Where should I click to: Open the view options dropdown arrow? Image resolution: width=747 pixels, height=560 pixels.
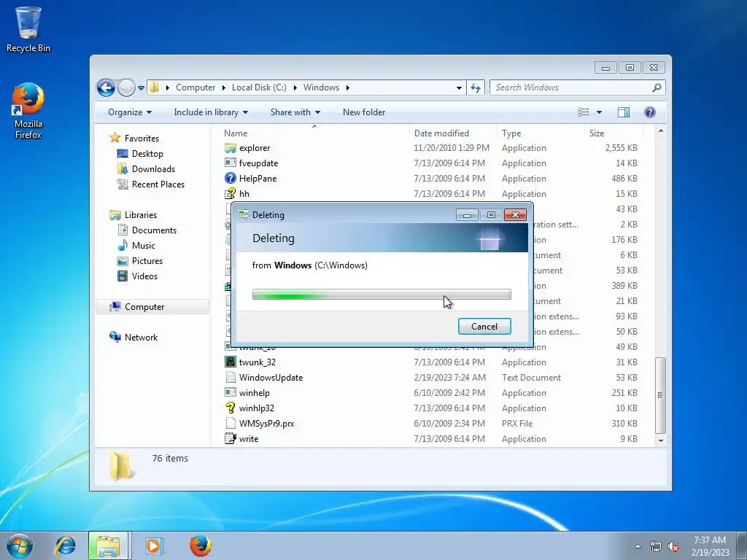(599, 112)
